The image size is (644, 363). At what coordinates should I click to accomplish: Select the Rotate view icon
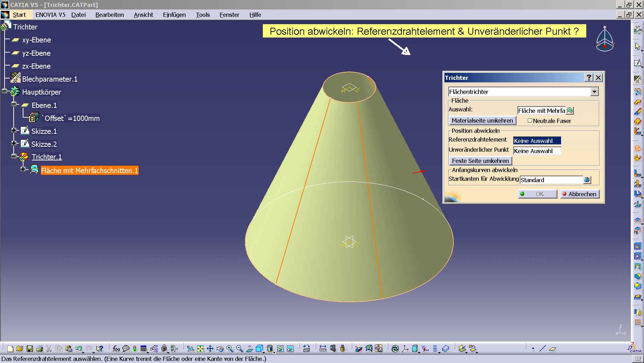coord(220,349)
